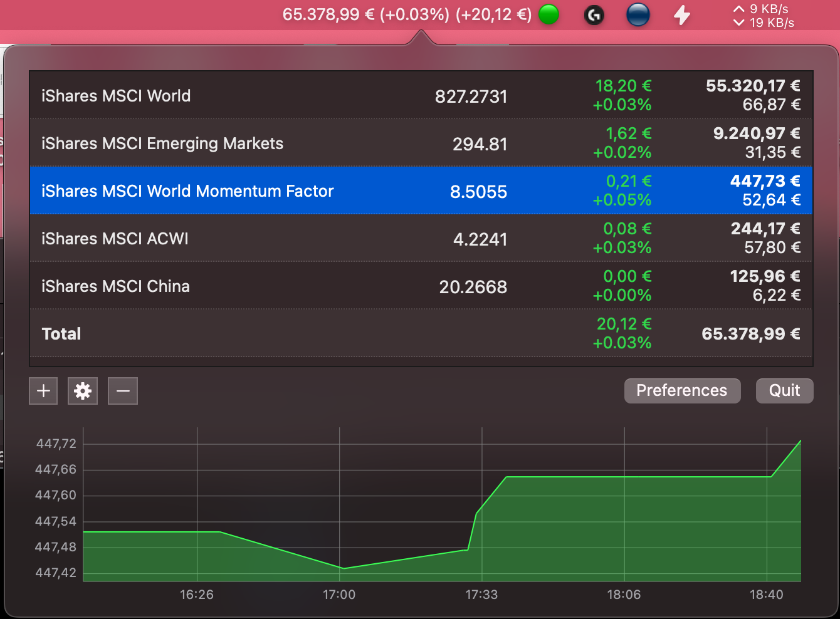Select the iShares MSCI World row
The width and height of the screenshot is (840, 619).
(421, 95)
